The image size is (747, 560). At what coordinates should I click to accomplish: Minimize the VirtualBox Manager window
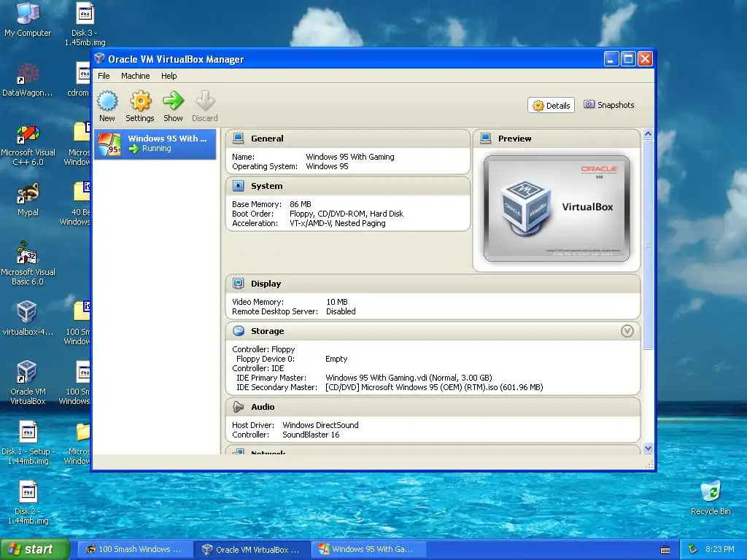611,59
